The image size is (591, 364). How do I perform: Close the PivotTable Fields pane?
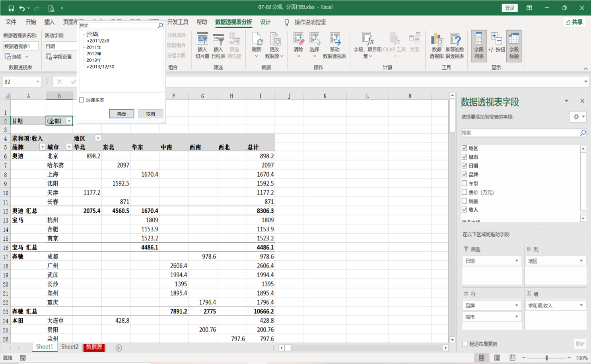click(x=582, y=101)
